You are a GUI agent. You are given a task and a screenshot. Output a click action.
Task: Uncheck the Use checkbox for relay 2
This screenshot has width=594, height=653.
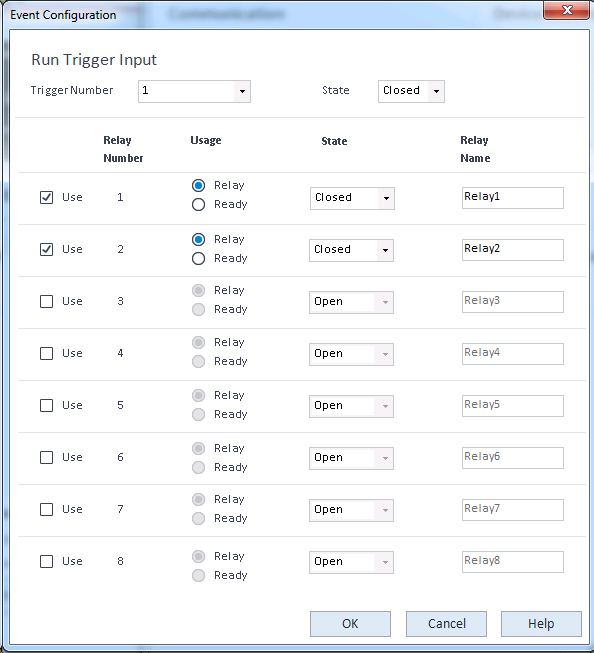click(x=46, y=249)
